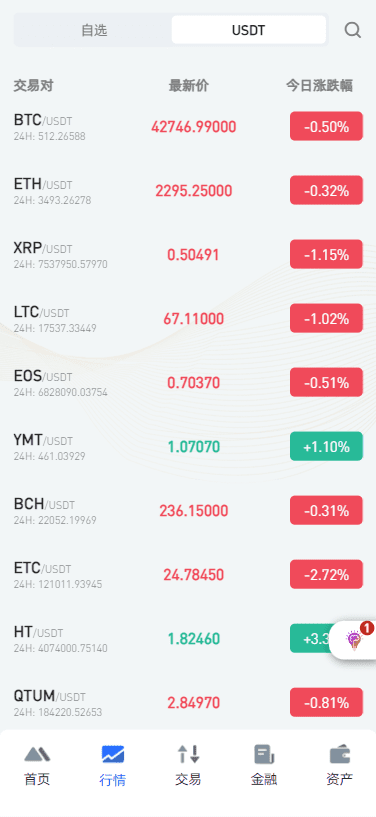
Task: Open the 交易 trade arrows icon
Action: click(189, 754)
